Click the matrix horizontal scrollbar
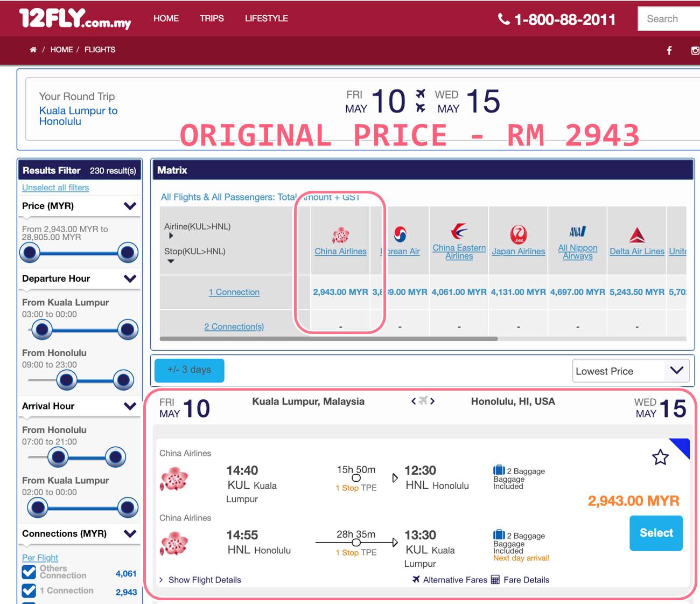 [328, 339]
